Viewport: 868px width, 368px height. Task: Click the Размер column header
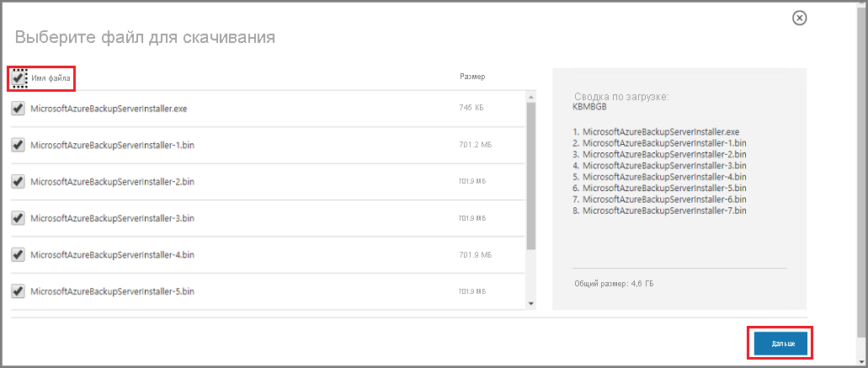coord(472,77)
